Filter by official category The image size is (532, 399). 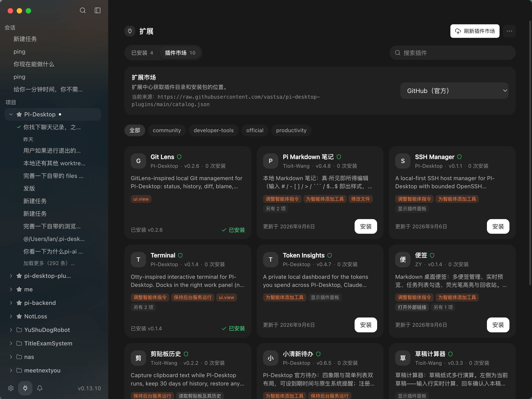pos(255,130)
